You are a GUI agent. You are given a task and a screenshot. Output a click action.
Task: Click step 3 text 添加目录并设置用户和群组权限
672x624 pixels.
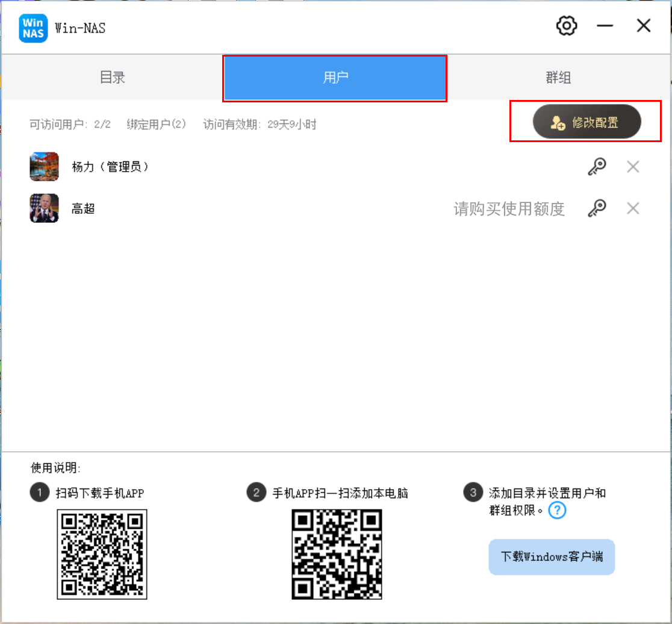click(x=547, y=501)
